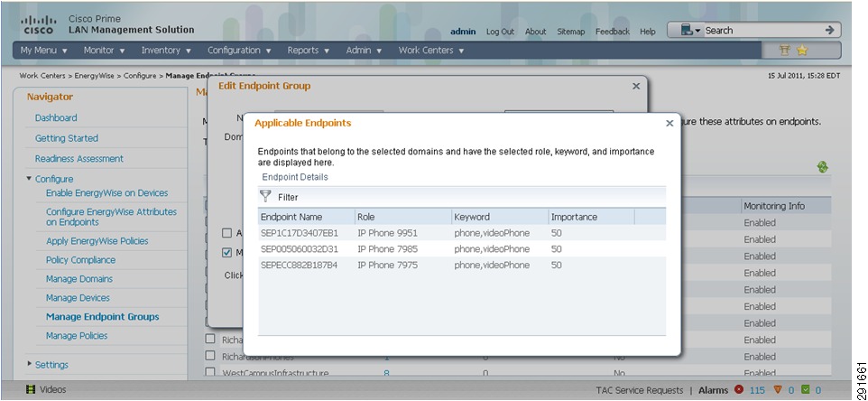Click the IP Phone 7975 role cell
868x401 pixels.
tap(387, 266)
